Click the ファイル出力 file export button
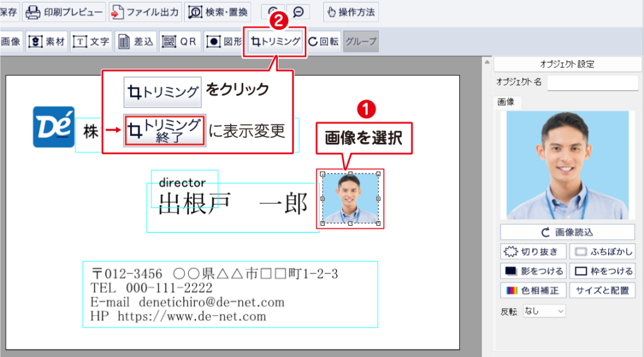644x357 pixels. [x=145, y=12]
